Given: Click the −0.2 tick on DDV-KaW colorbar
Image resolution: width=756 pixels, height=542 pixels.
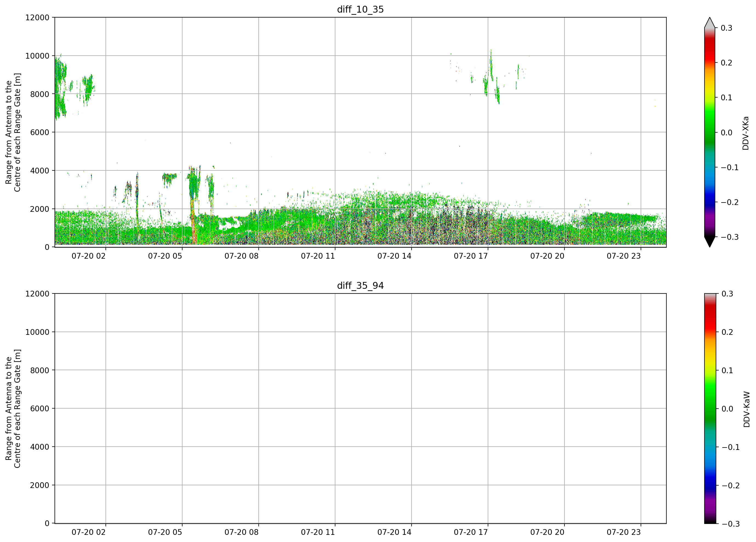Looking at the screenshot, I should click(x=731, y=486).
